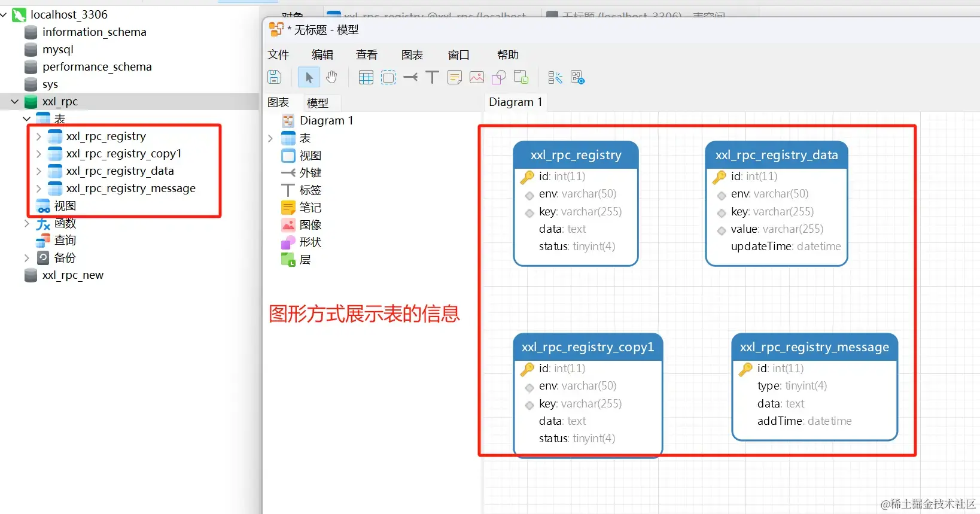The height and width of the screenshot is (514, 980).
Task: Expand xxl_rpc_registry_copy1 in sidebar
Action: pos(38,154)
